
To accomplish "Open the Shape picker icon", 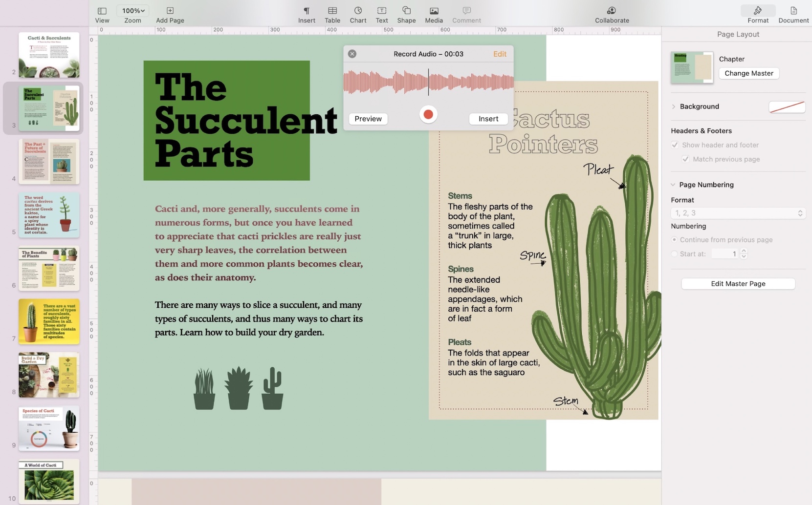I will tap(406, 11).
